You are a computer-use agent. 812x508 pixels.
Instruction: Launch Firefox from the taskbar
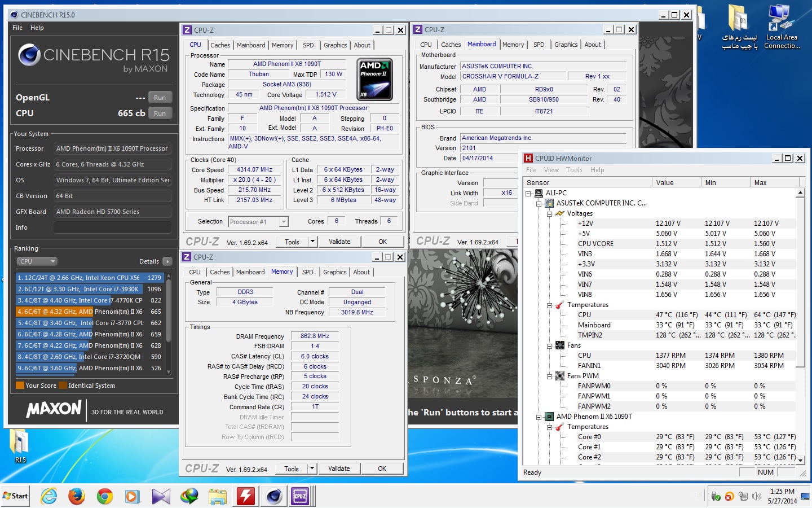coord(77,496)
